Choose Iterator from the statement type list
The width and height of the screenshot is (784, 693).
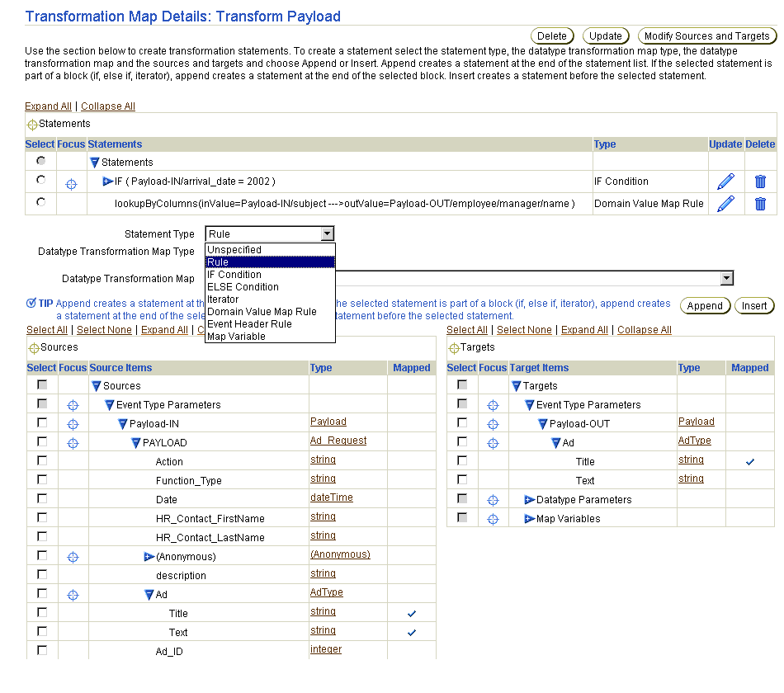point(270,299)
